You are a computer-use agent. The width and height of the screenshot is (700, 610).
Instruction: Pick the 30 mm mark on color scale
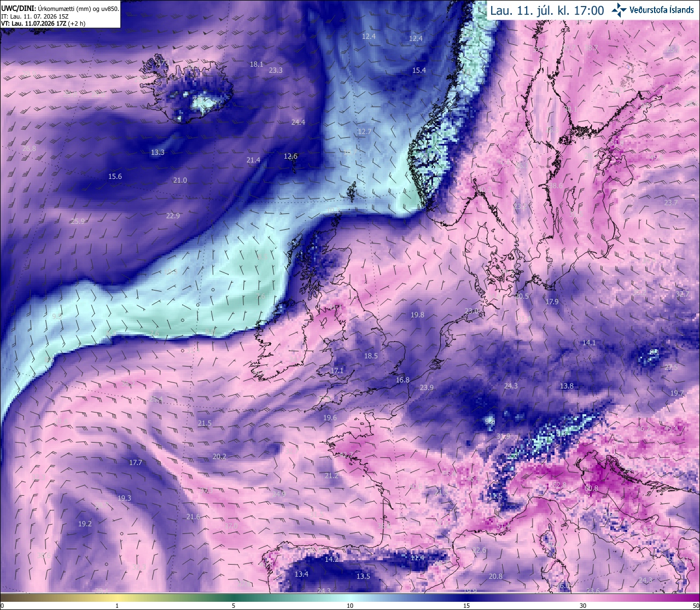(x=583, y=606)
